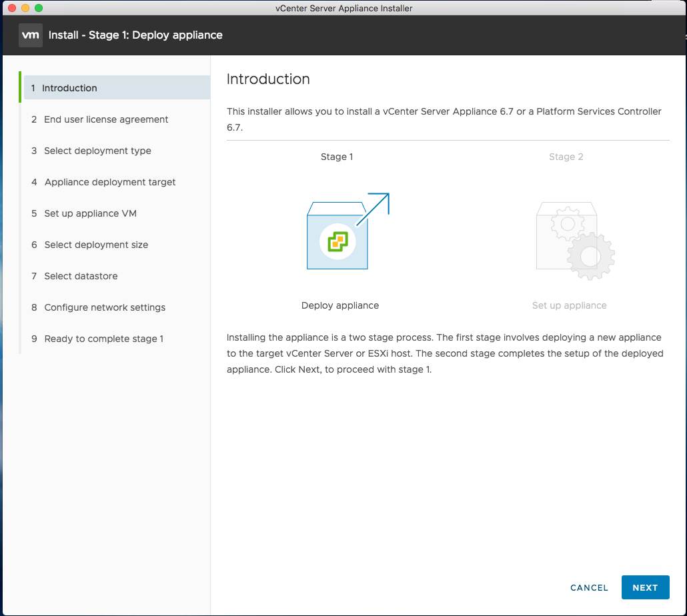Minimize the installer window with yellow button

pyautogui.click(x=25, y=8)
